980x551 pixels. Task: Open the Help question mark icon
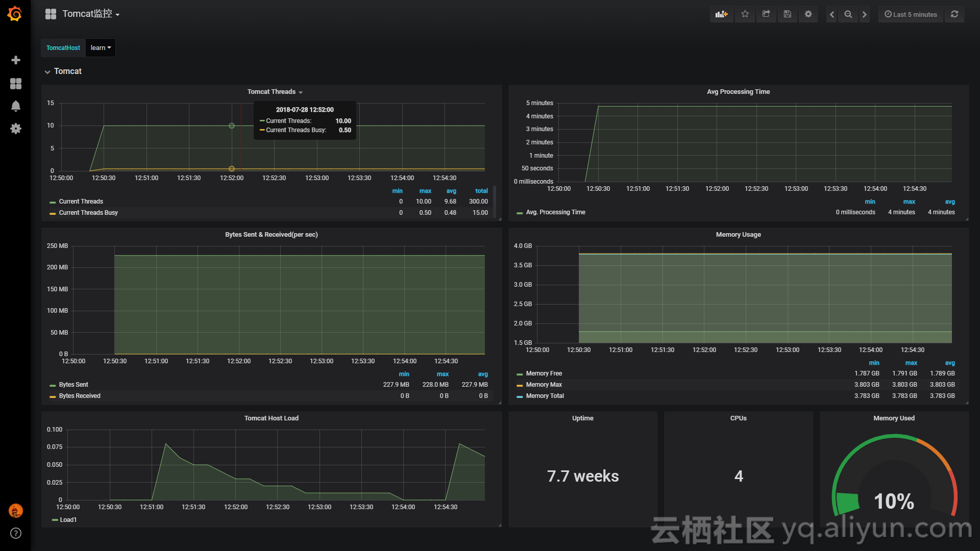tap(16, 533)
